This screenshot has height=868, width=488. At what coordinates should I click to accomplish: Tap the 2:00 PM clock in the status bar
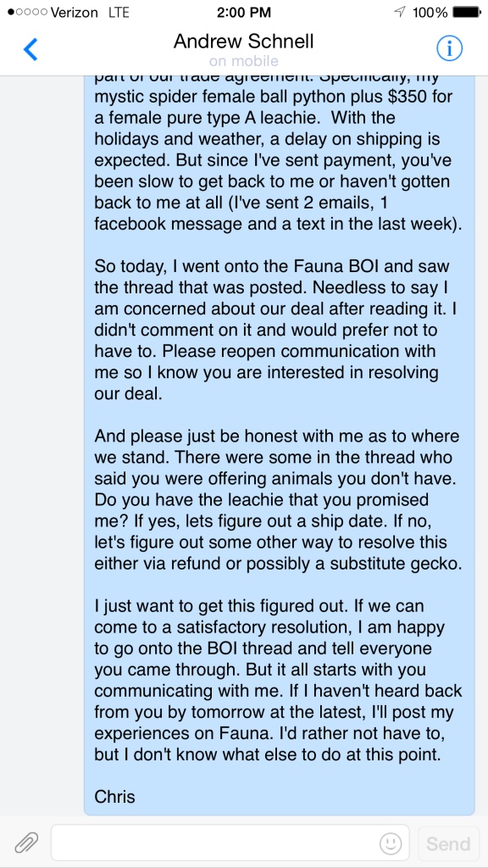[244, 12]
